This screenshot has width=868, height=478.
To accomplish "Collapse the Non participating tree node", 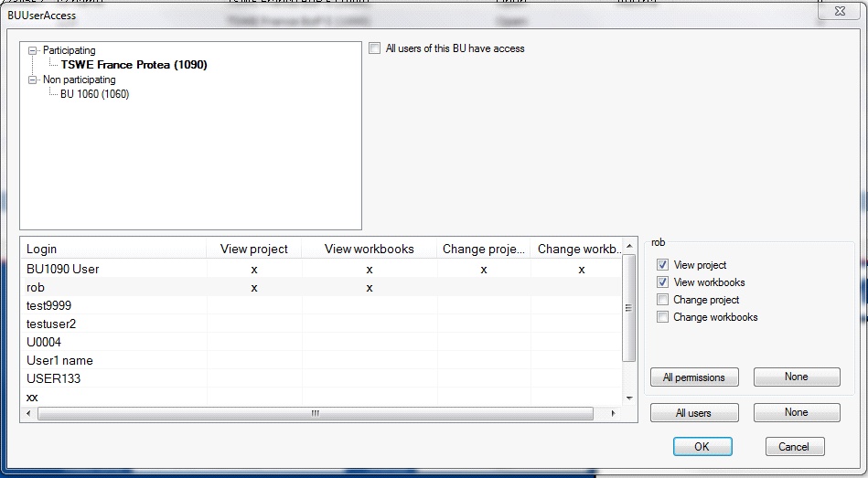I will [x=33, y=80].
